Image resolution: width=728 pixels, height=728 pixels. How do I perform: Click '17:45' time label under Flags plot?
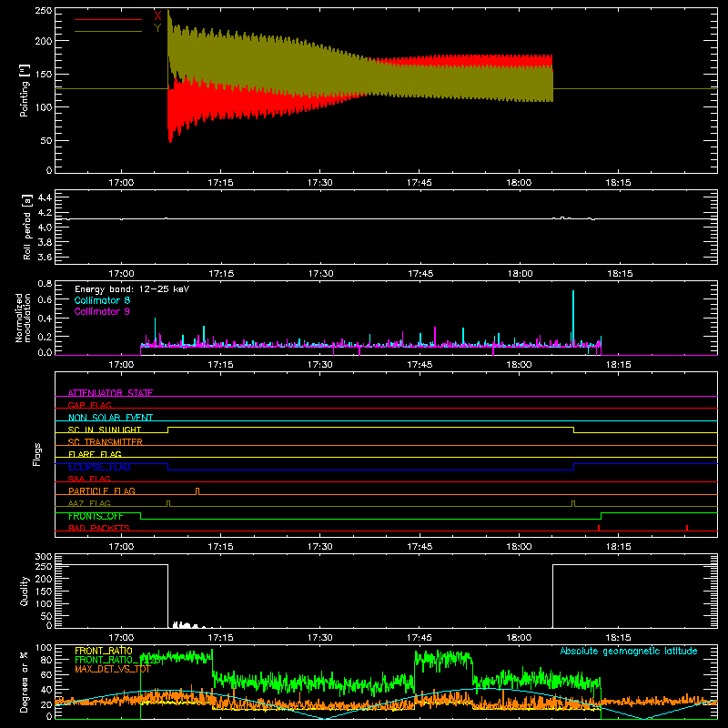tap(420, 547)
